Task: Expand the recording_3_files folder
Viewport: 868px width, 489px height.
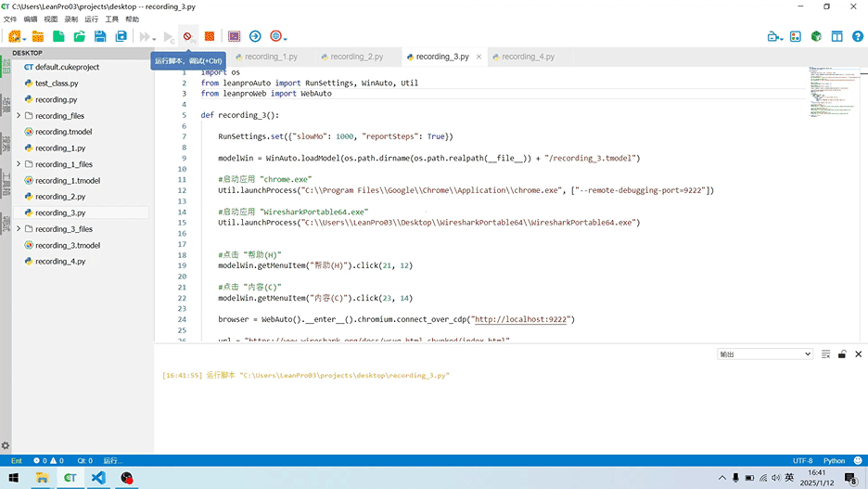Action: point(19,228)
